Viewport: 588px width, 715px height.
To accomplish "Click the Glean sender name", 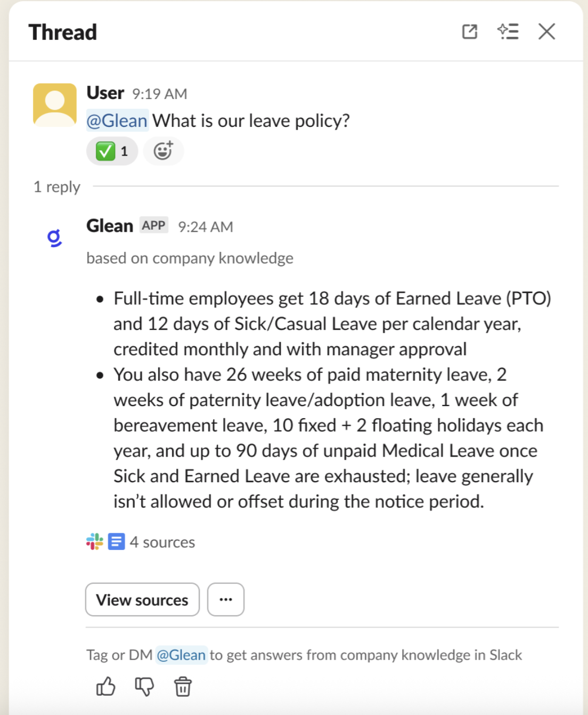I will 110,226.
